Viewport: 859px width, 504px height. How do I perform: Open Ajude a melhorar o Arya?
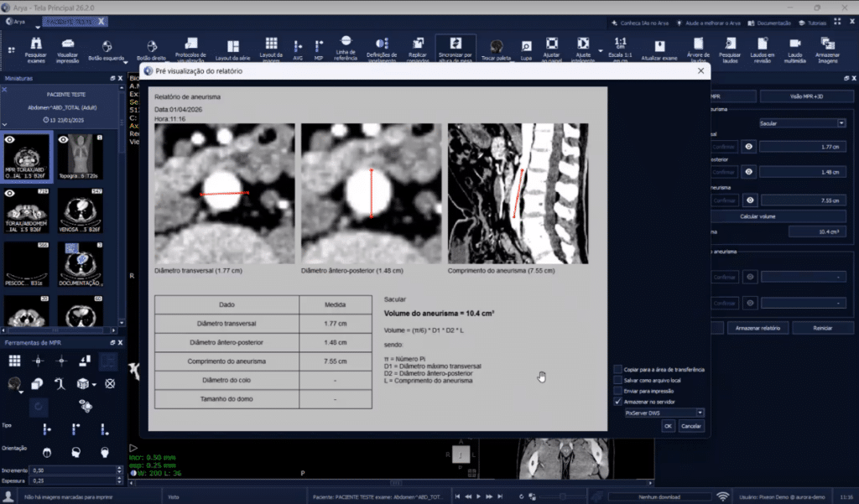click(708, 23)
